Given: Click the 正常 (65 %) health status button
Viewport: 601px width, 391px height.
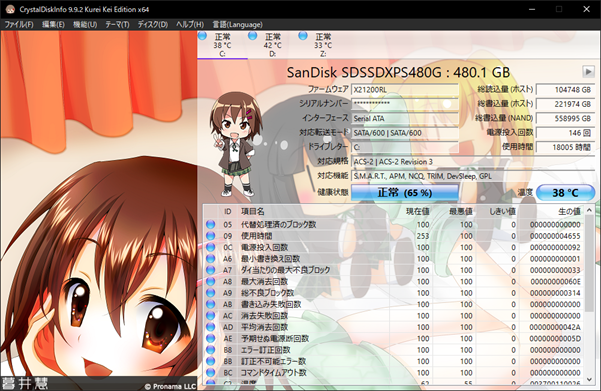Looking at the screenshot, I should point(405,192).
